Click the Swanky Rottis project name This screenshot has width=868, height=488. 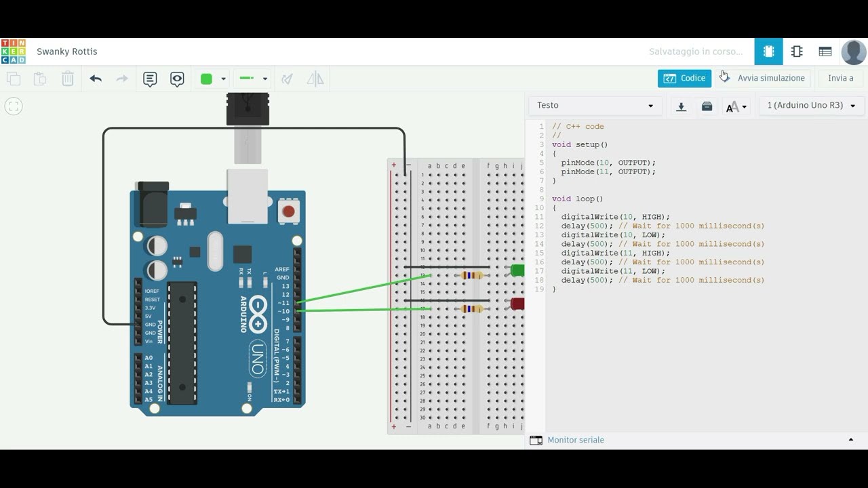tap(67, 52)
